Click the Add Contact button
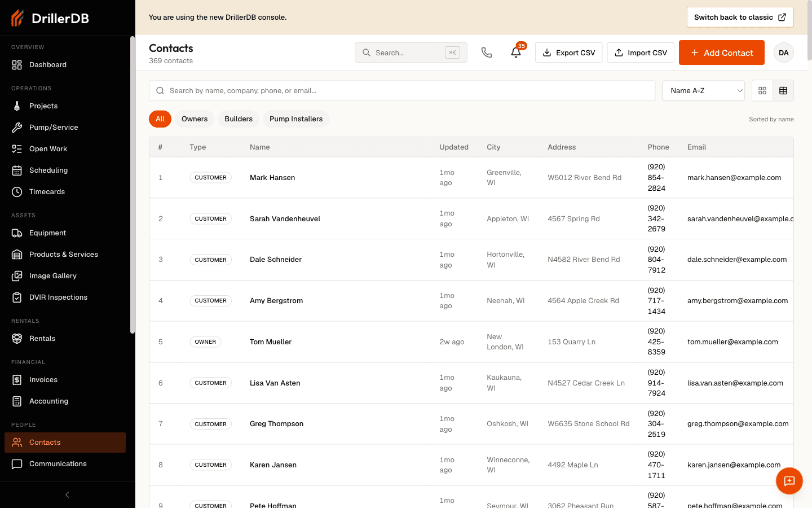Viewport: 812px width, 508px height. pyautogui.click(x=722, y=52)
